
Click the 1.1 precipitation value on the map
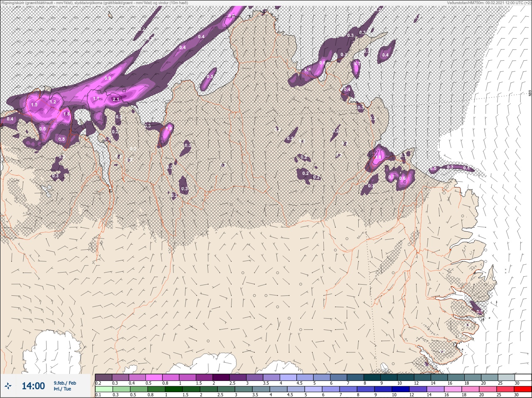(96, 98)
